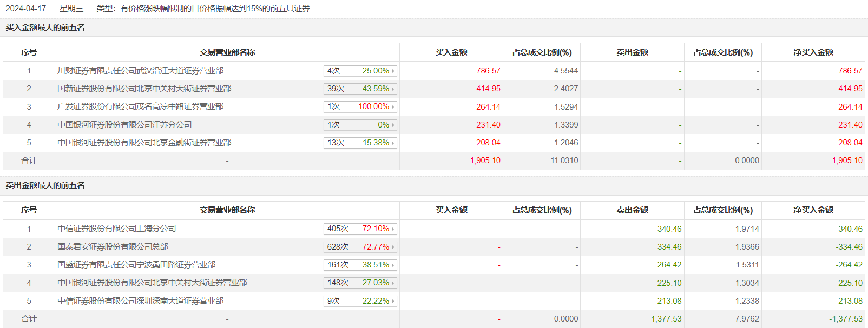Click arrow in 148次 27.03% box
The width and height of the screenshot is (868, 328).
[x=393, y=283]
